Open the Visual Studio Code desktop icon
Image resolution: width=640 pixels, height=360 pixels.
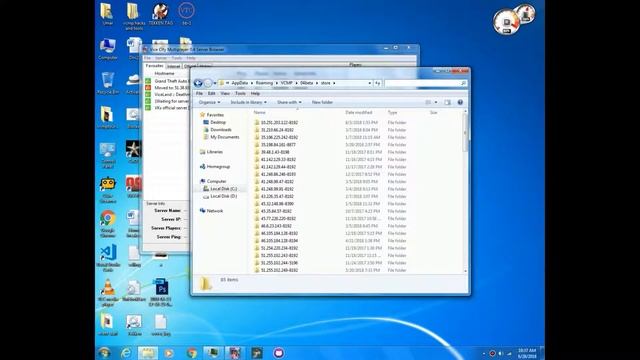click(108, 258)
